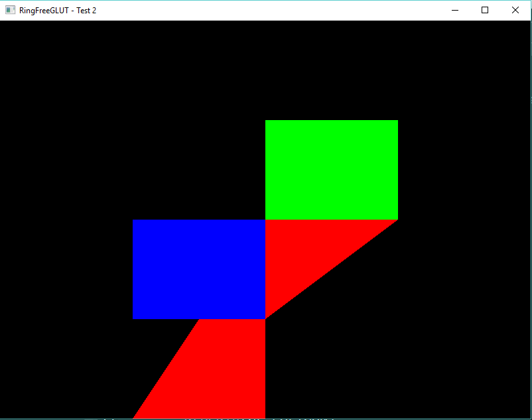Click empty title bar space left of minimize
Image resolution: width=532 pixels, height=420 pixels.
tap(265, 10)
